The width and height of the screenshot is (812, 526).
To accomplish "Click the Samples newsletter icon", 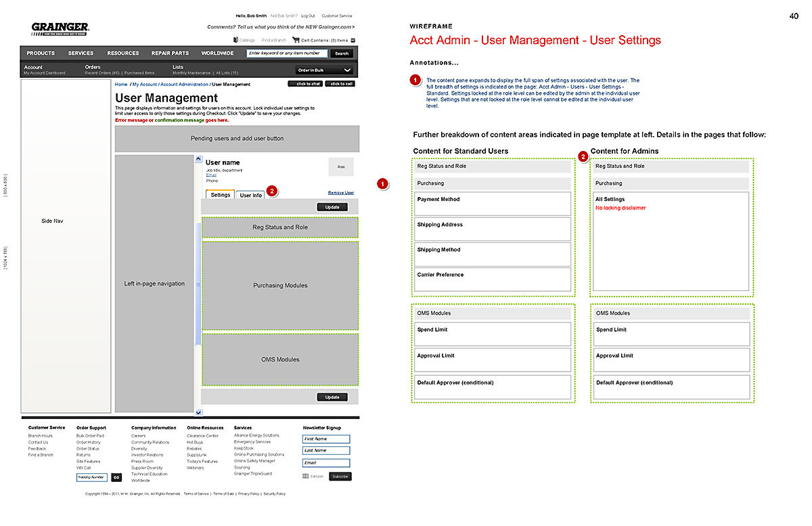I will point(306,477).
